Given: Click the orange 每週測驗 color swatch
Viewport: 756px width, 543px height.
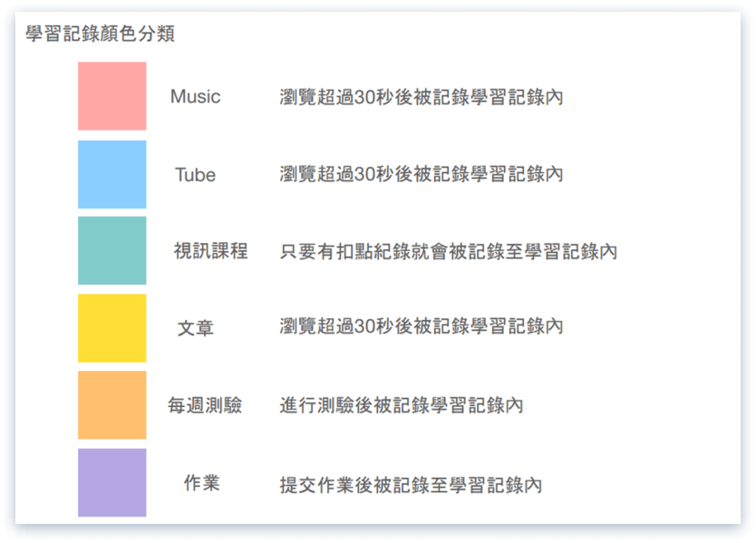Looking at the screenshot, I should point(111,405).
